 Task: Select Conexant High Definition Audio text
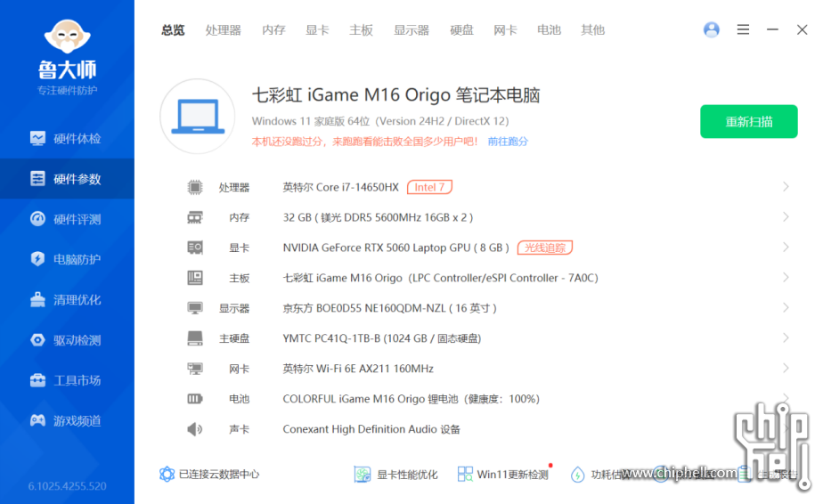click(371, 429)
